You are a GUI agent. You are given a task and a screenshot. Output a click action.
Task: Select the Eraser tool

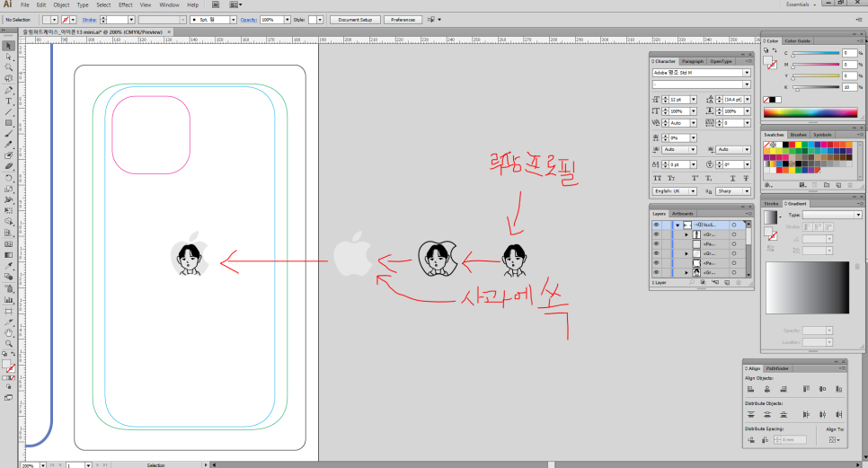click(x=8, y=166)
